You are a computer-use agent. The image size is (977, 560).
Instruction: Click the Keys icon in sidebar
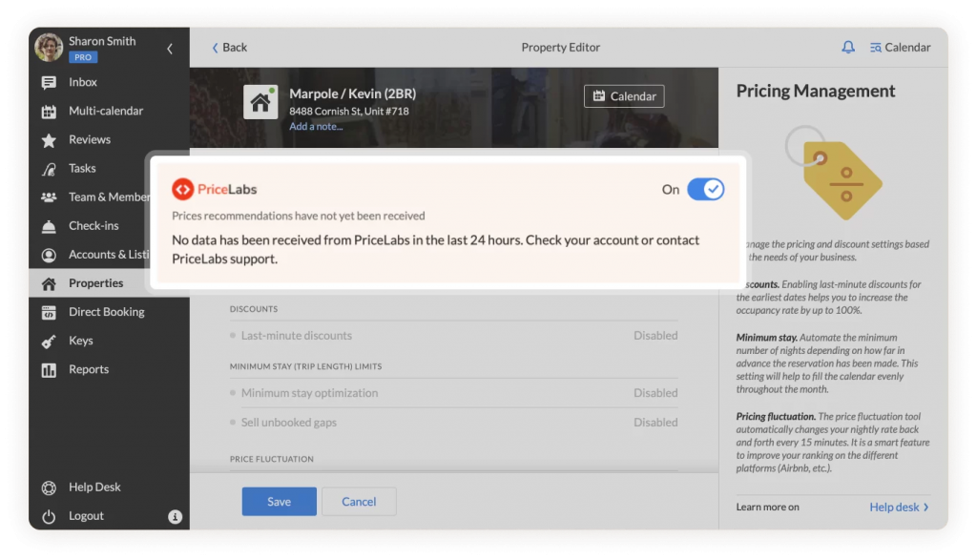49,342
